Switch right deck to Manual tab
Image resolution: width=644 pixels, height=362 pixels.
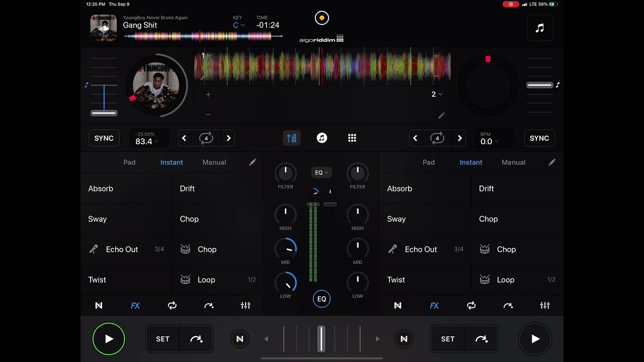(x=514, y=162)
